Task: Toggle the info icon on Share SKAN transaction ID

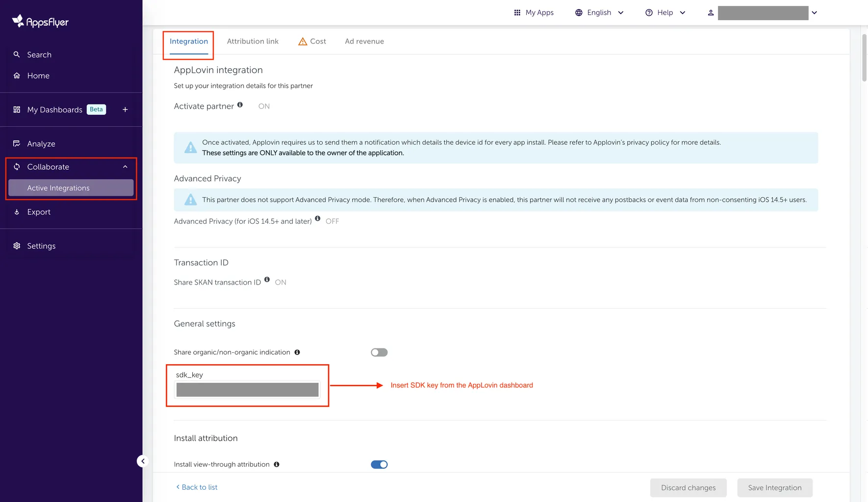Action: point(267,279)
